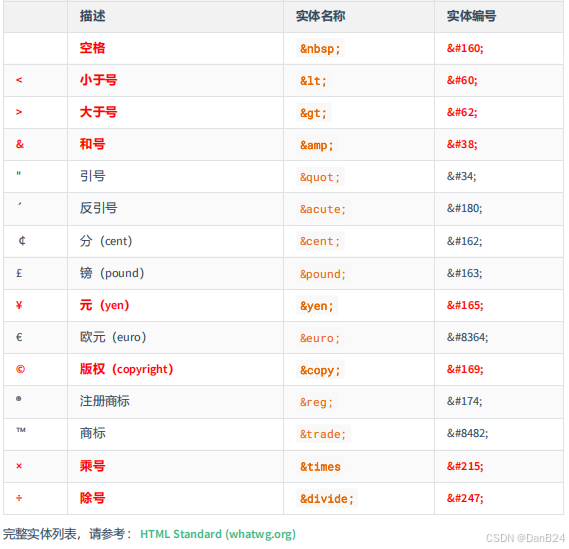Select the &acute; entity name
The width and height of the screenshot is (569, 549).
(323, 209)
